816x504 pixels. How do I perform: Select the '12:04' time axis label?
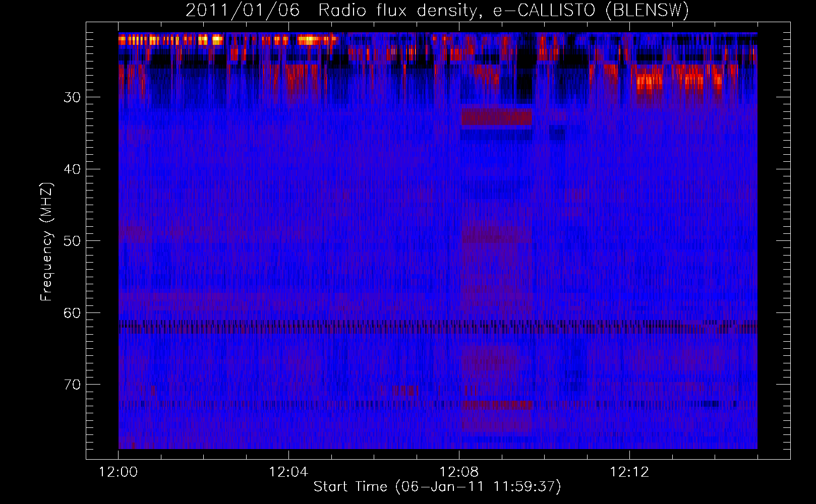click(x=288, y=472)
